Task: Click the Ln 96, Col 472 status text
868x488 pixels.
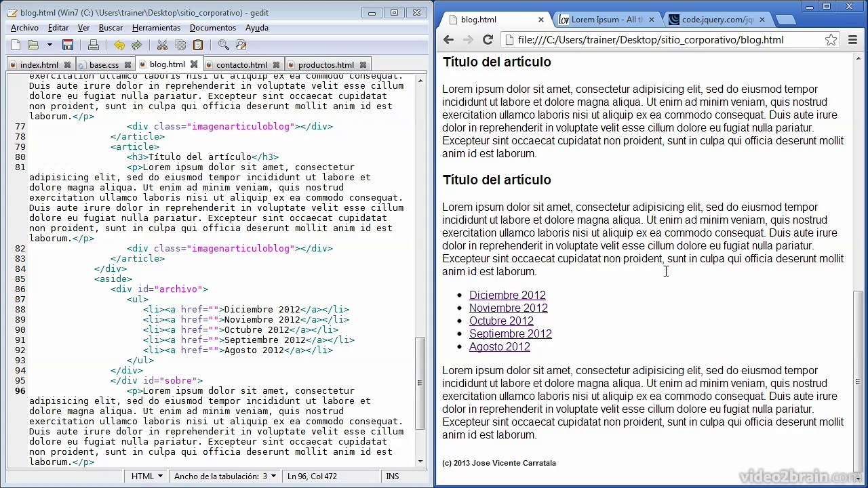Action: (x=312, y=476)
